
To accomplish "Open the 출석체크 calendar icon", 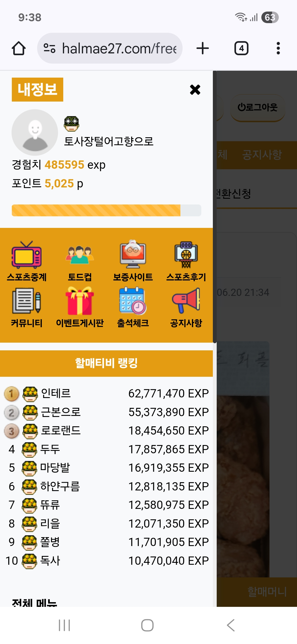I will (133, 301).
